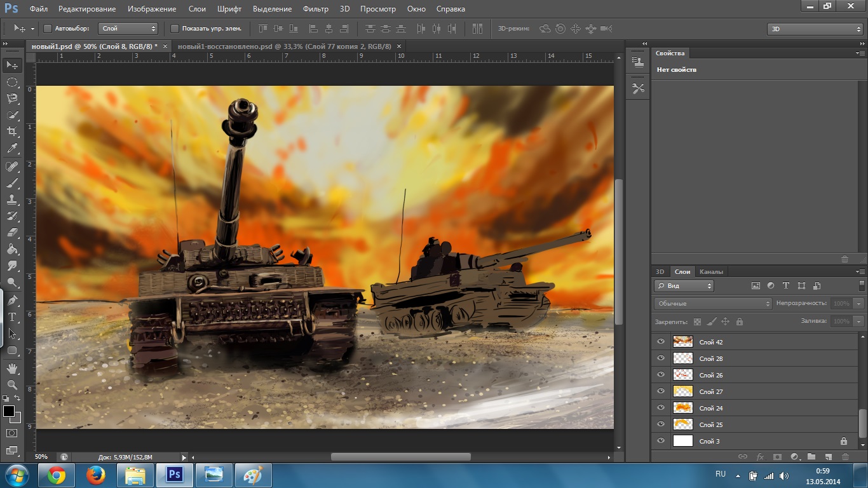Screen dimensions: 868x488
Task: Click the delete layer trash icon
Action: [x=844, y=456]
